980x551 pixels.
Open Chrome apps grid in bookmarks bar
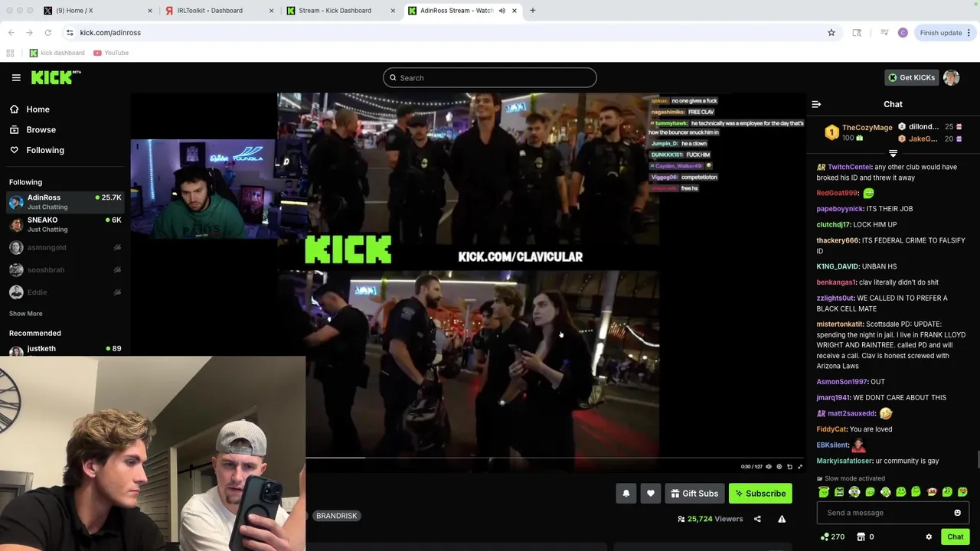point(10,53)
